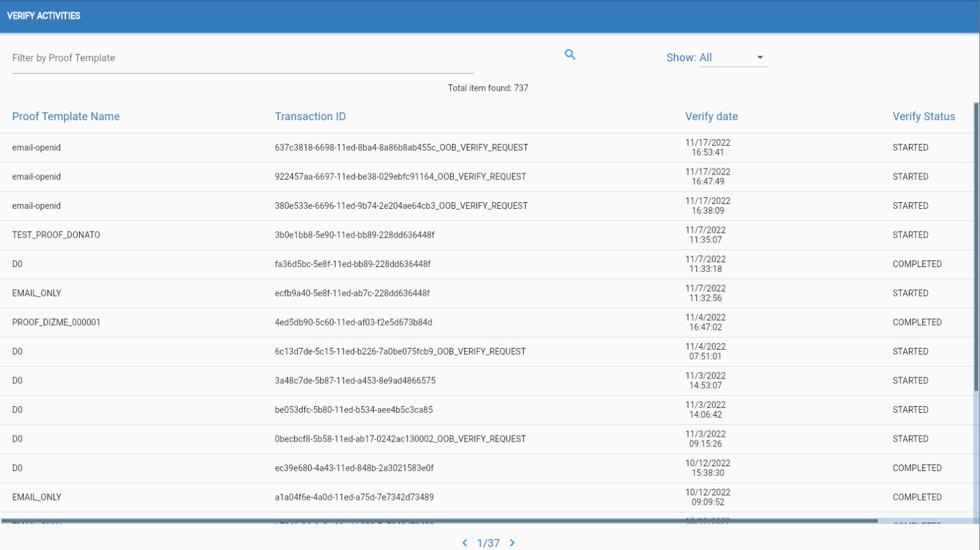980x550 pixels.
Task: Select transaction 0becbcf8-5b58-11ed-ab17 ID
Action: click(400, 439)
